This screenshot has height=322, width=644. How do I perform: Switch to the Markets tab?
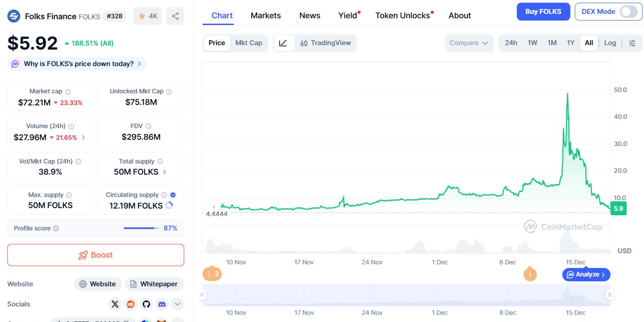(266, 16)
